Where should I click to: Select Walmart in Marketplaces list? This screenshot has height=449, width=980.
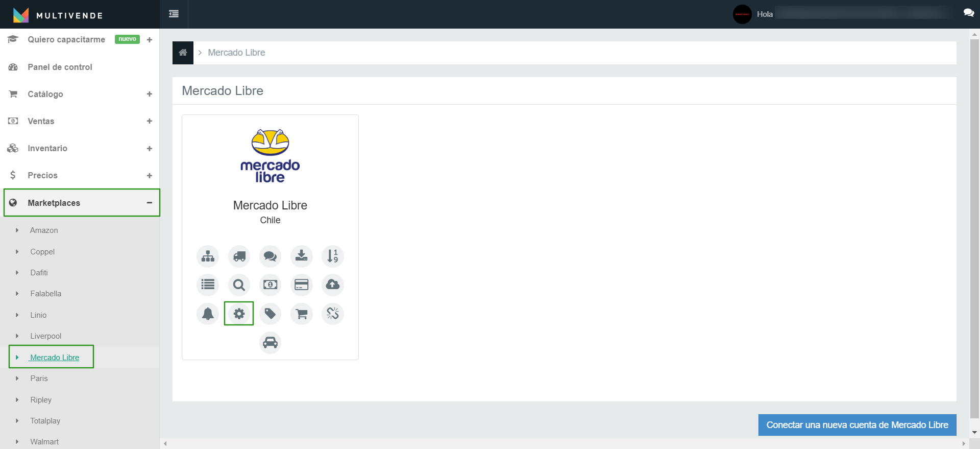point(44,442)
